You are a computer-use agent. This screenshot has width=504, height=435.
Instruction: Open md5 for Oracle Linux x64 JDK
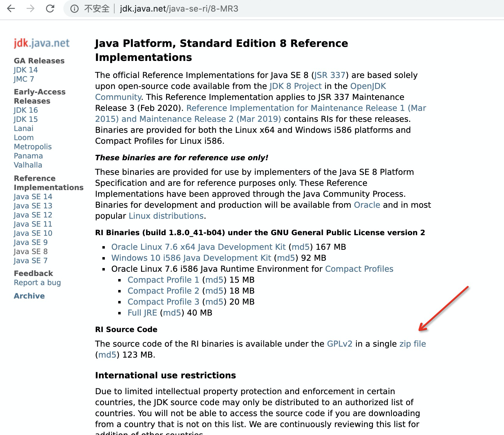(x=300, y=247)
